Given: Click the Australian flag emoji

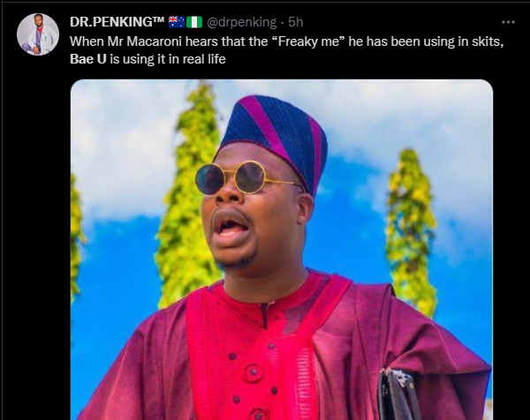Looking at the screenshot, I should click(177, 22).
